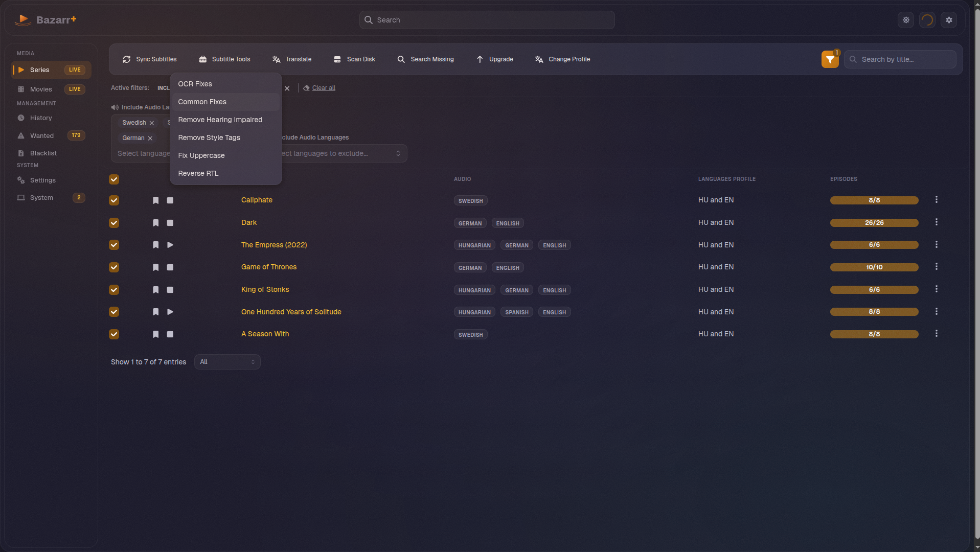Open the filter funnel with badge 1
The image size is (980, 552).
point(829,59)
